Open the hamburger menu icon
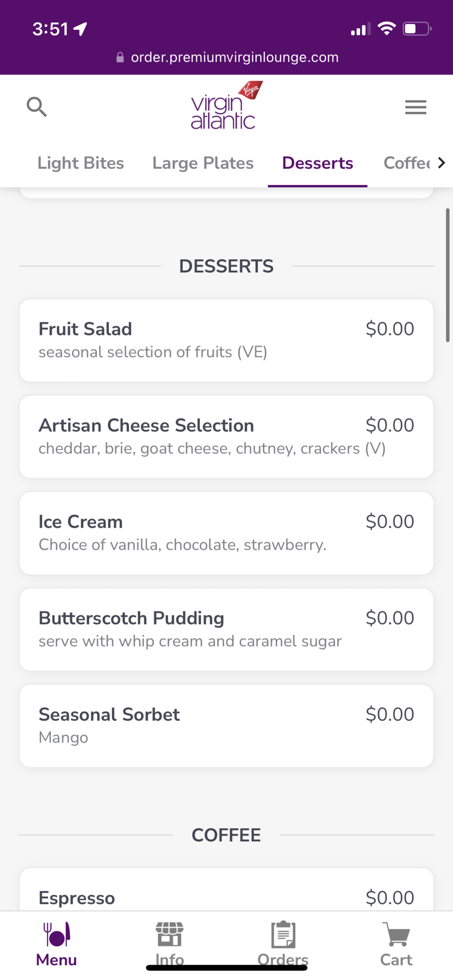Viewport: 453px width, 980px height. tap(416, 107)
